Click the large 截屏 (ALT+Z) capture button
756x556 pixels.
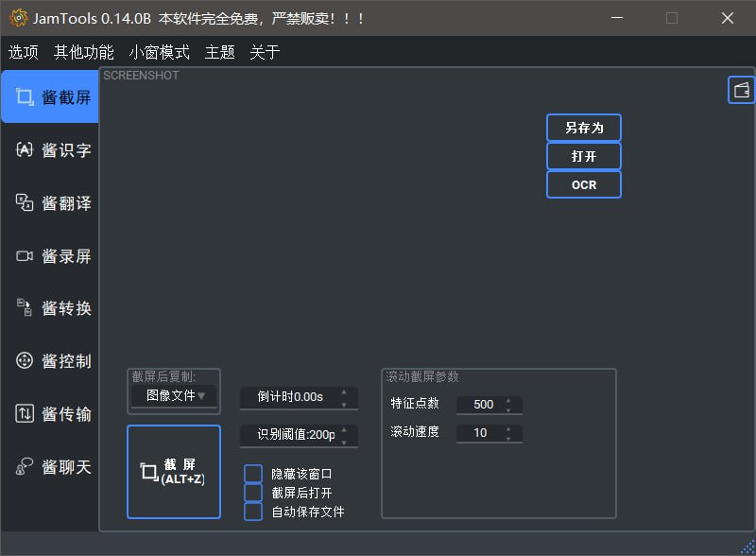173,471
